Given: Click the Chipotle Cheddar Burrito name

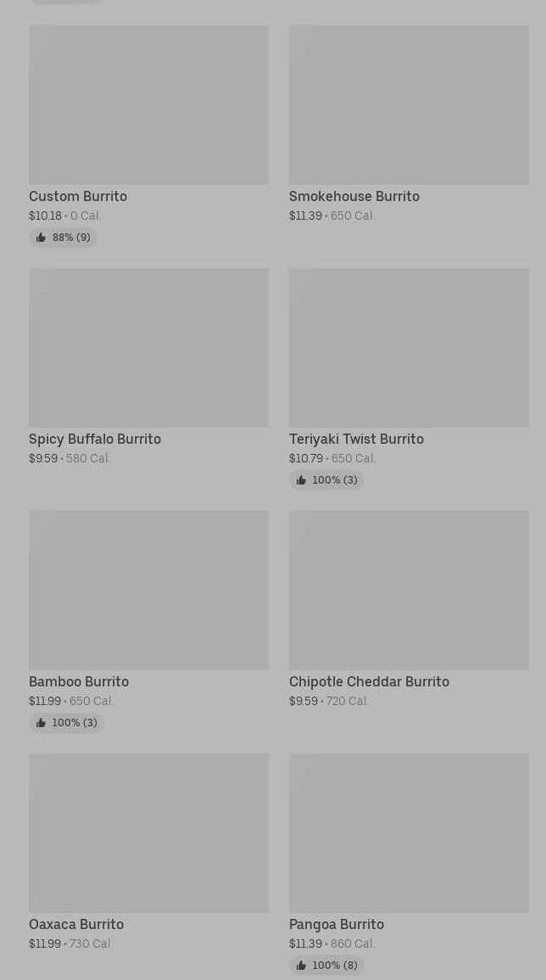Looking at the screenshot, I should [369, 681].
